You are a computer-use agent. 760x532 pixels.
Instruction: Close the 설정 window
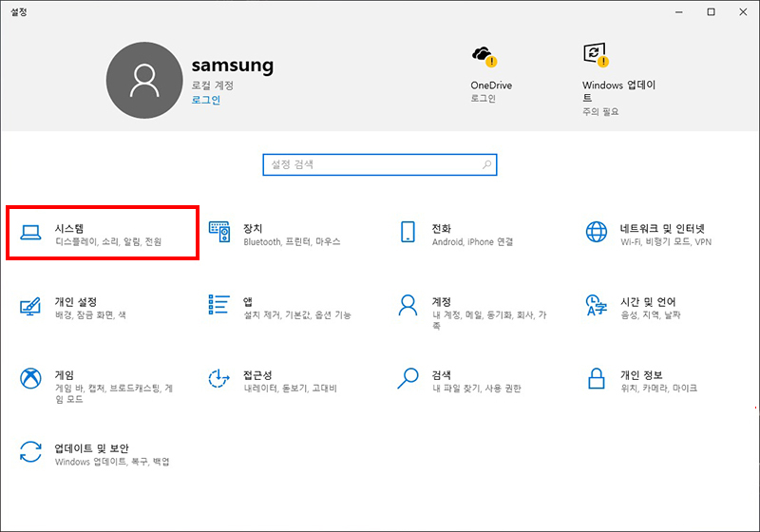tap(743, 12)
